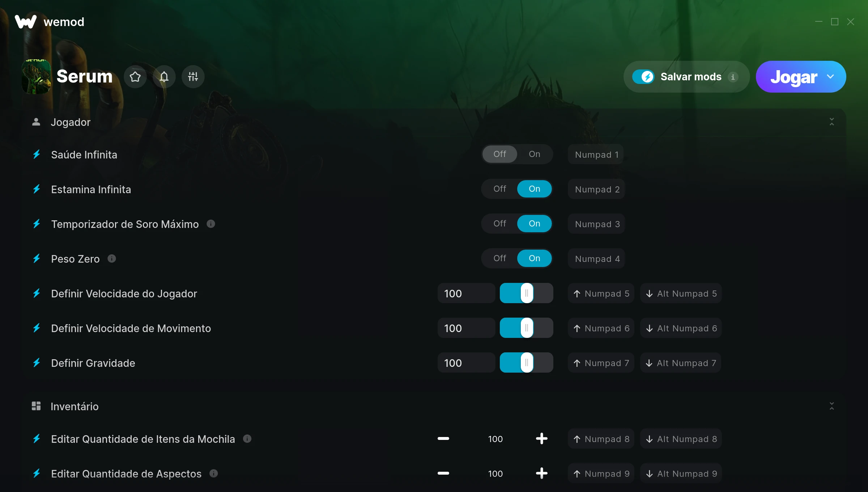Screen dimensions: 868x492
Task: Click the favorite star icon next to Serum
Action: (x=135, y=77)
